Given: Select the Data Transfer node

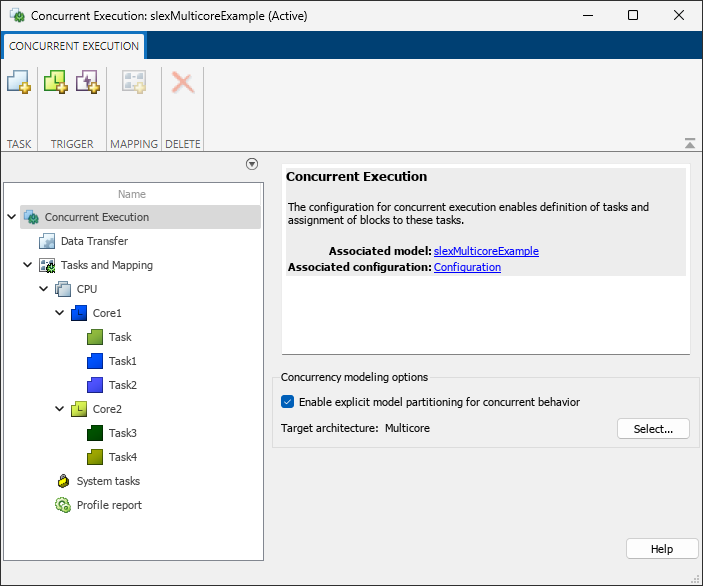Looking at the screenshot, I should click(x=94, y=241).
